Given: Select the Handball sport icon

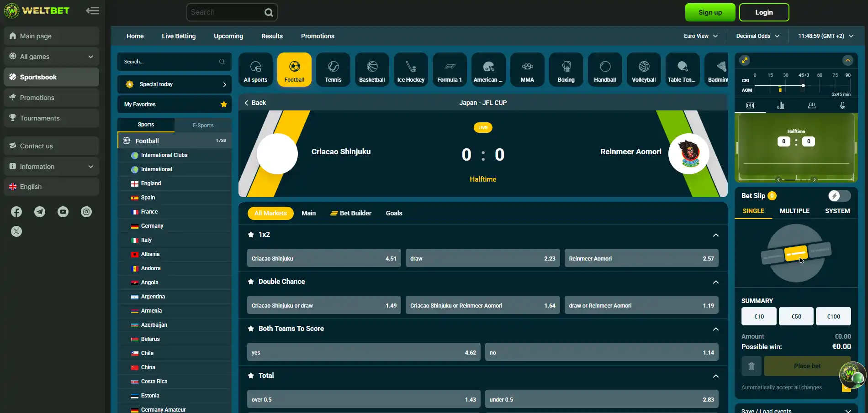Looking at the screenshot, I should [x=605, y=70].
